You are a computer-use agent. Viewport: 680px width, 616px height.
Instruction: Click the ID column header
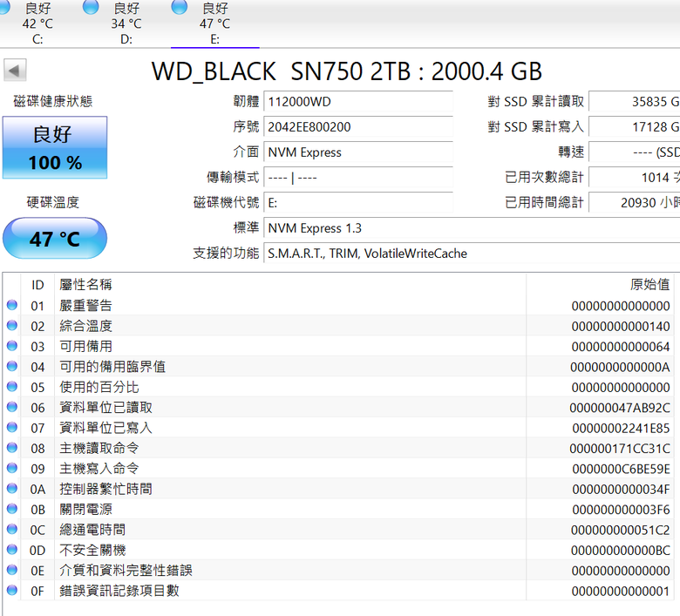pyautogui.click(x=37, y=285)
